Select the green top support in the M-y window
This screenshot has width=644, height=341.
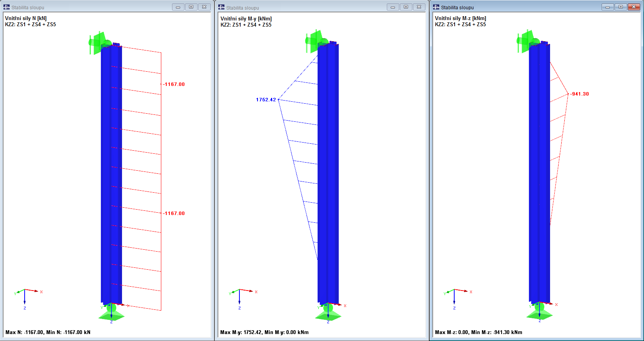click(316, 41)
